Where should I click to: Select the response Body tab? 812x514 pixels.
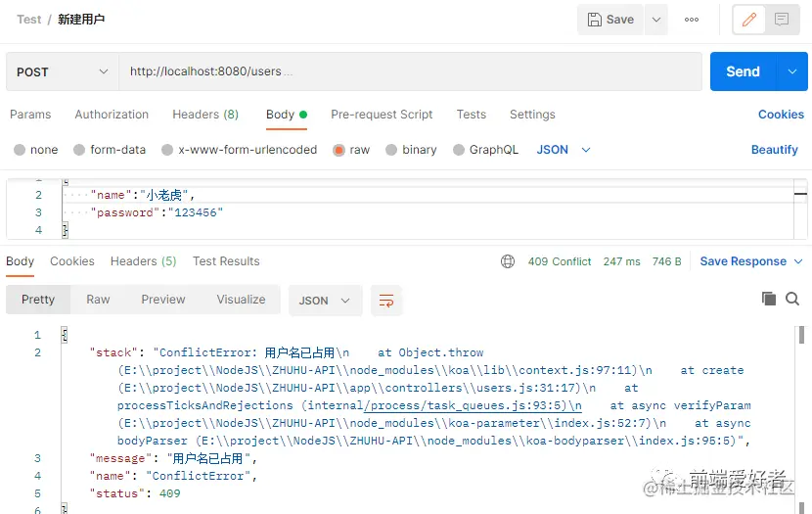coord(21,261)
